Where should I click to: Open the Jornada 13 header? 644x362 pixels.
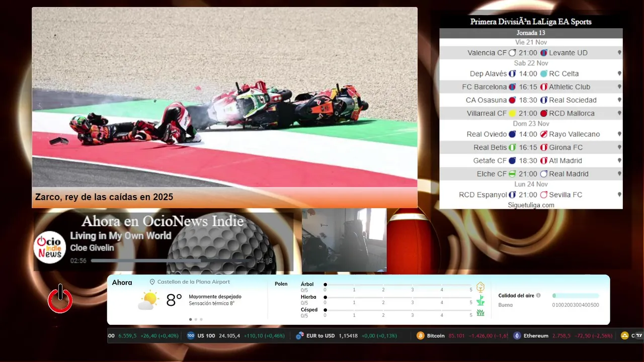[x=531, y=33]
